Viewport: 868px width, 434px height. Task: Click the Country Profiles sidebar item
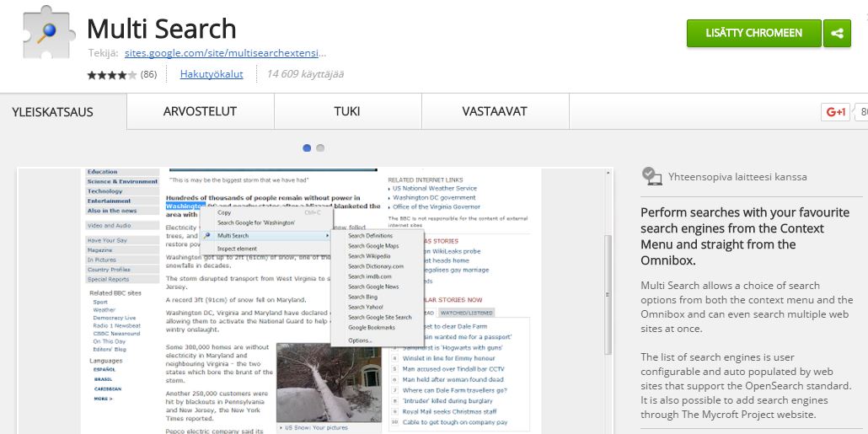[x=122, y=270]
